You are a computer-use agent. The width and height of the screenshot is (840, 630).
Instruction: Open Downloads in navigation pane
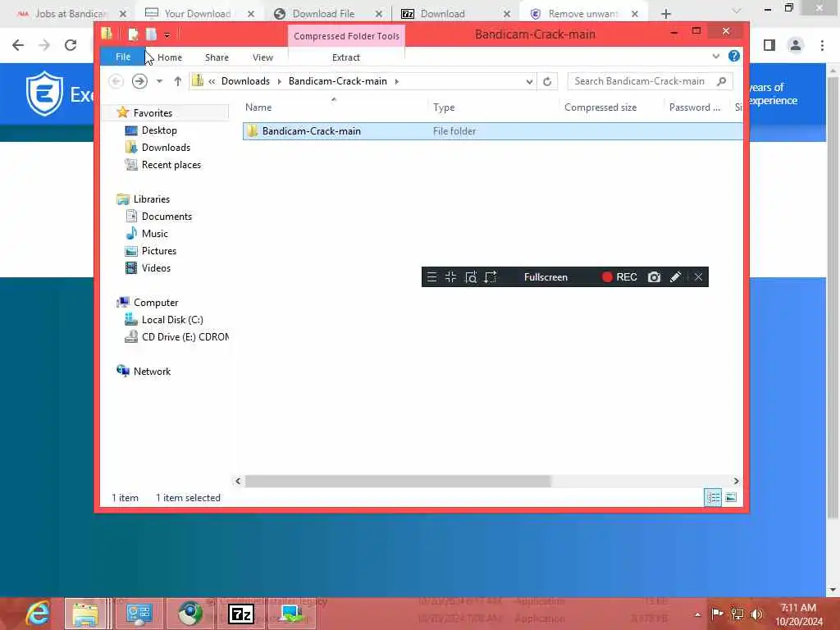tap(166, 148)
